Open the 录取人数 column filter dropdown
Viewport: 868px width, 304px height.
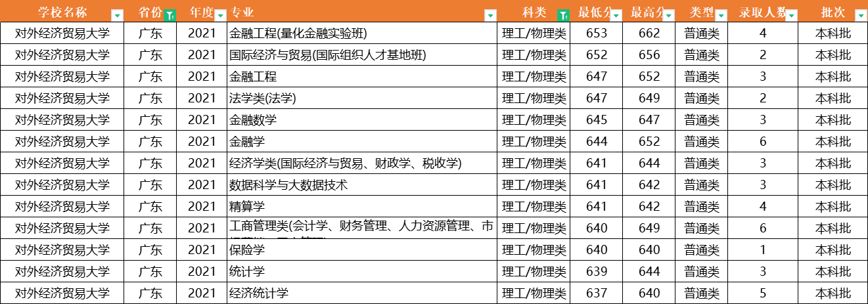[x=792, y=15]
